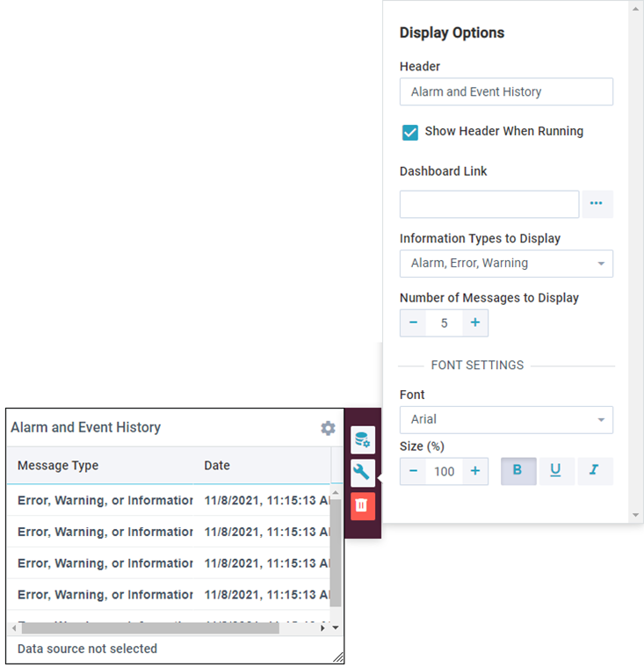Viewport: 644px width, 667px height.
Task: Increase the font size percentage
Action: (x=475, y=471)
